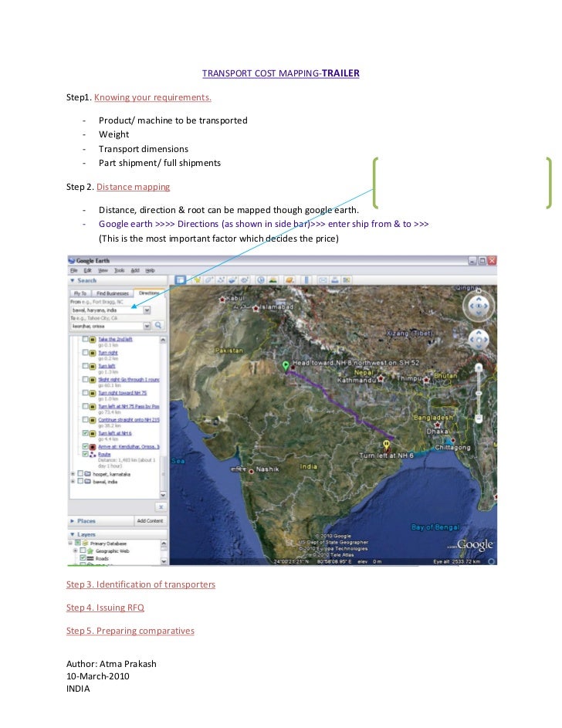Collapse the Layers panel
This screenshot has width=562, height=728.
[73, 534]
